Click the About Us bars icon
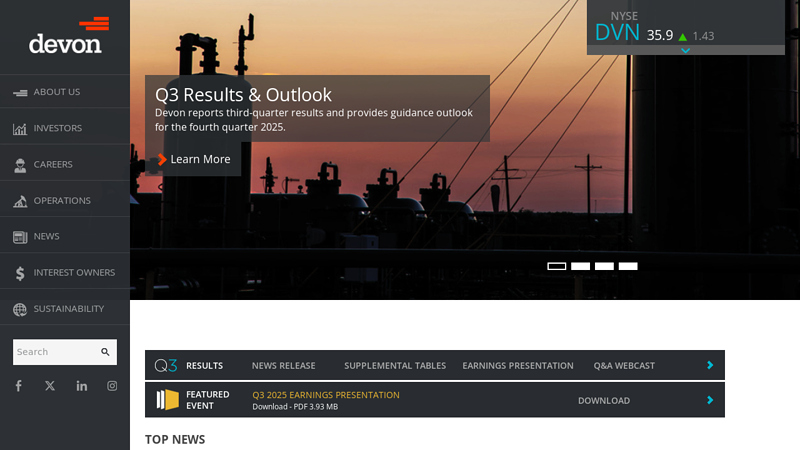The image size is (800, 450). [20, 92]
